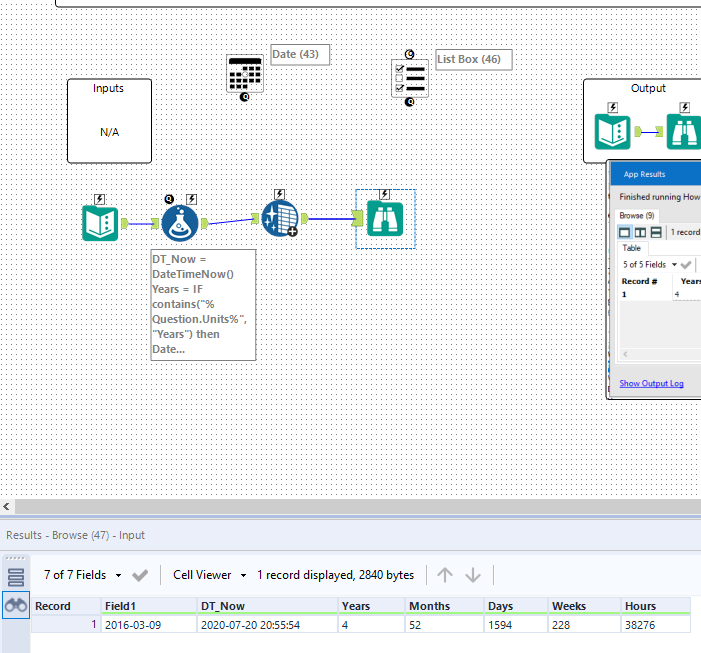Click the lightning anchor above the dashed Browse tool
701x653 pixels.
(384, 194)
